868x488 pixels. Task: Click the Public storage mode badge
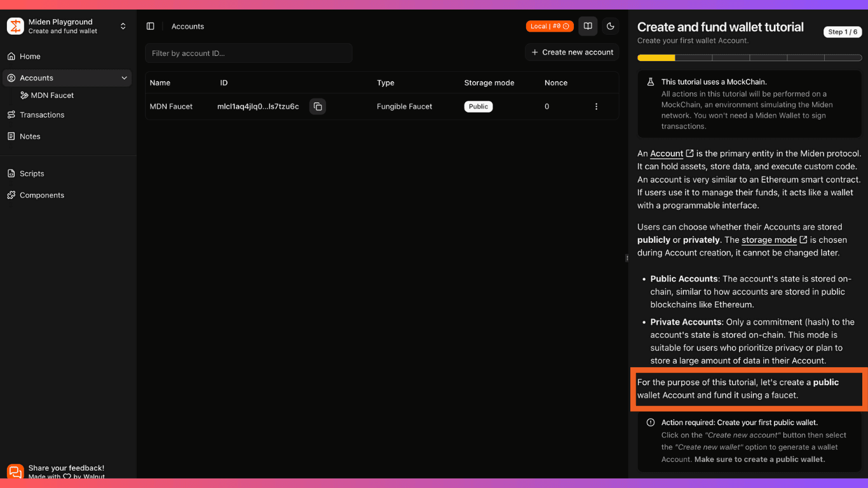tap(478, 107)
